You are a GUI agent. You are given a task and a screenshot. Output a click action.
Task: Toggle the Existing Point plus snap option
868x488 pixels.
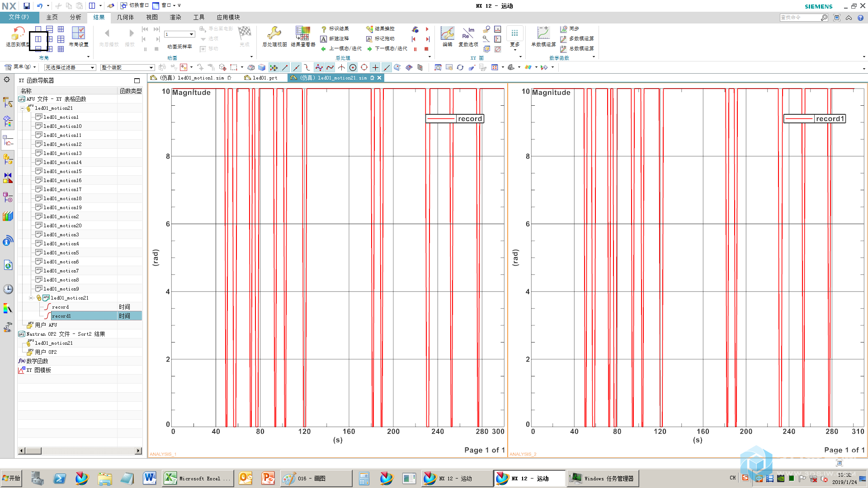[375, 67]
